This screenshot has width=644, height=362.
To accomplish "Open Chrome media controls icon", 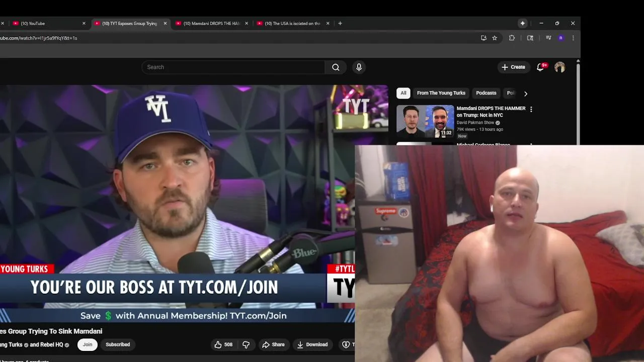I will click(x=548, y=38).
